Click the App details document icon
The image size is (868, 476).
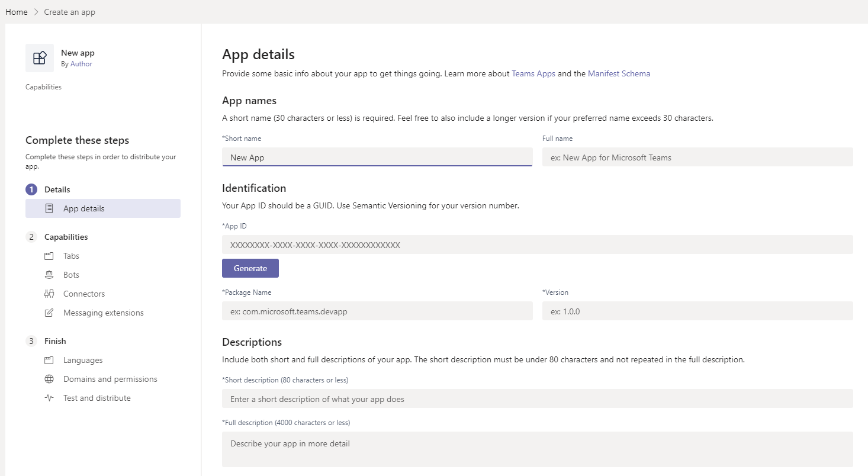pyautogui.click(x=49, y=208)
